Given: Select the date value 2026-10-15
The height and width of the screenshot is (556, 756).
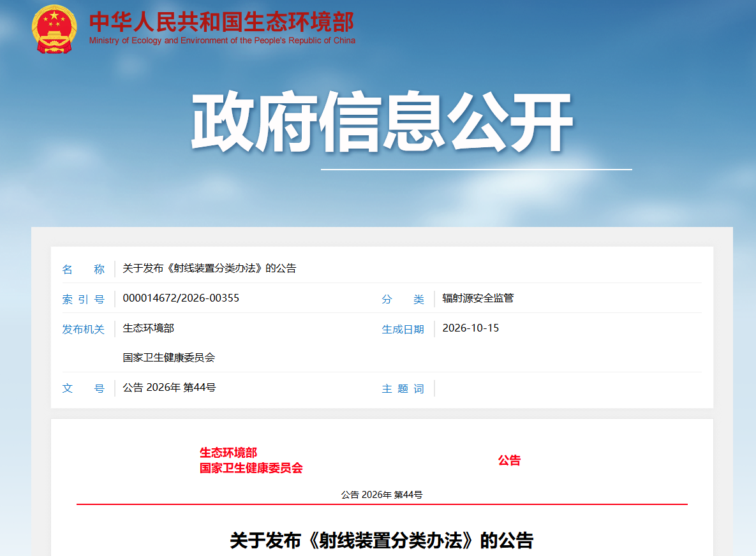Looking at the screenshot, I should point(471,328).
